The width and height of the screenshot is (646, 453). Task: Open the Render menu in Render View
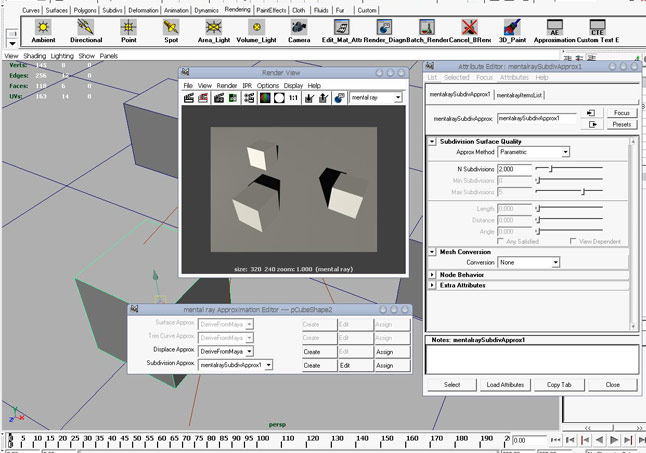[x=227, y=86]
